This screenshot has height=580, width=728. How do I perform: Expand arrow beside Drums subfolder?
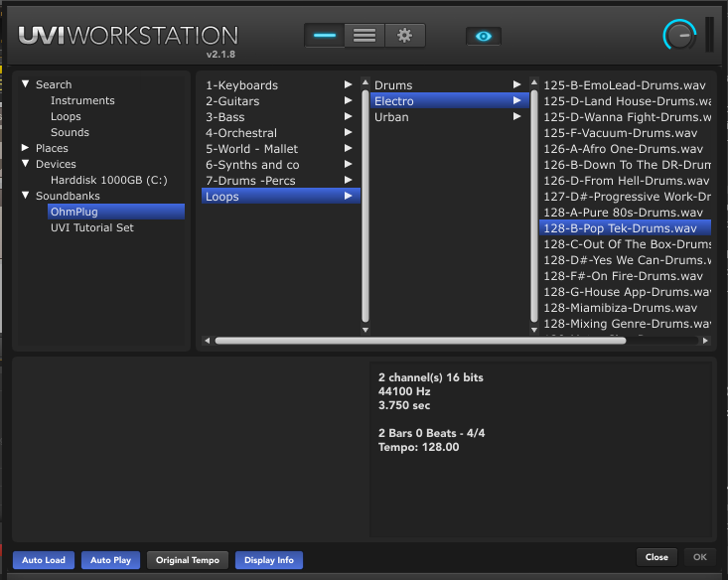click(516, 84)
